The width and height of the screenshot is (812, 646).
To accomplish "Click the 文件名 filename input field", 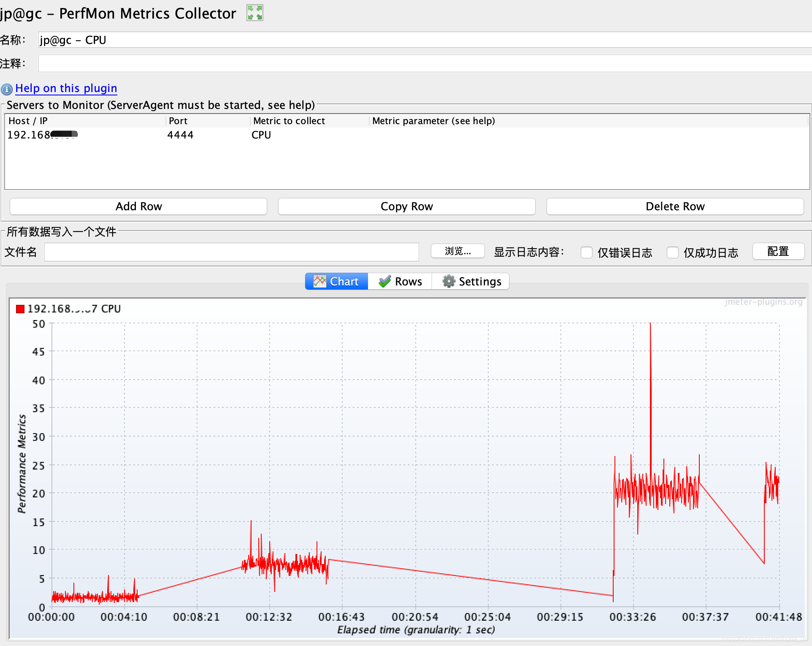I will (231, 252).
